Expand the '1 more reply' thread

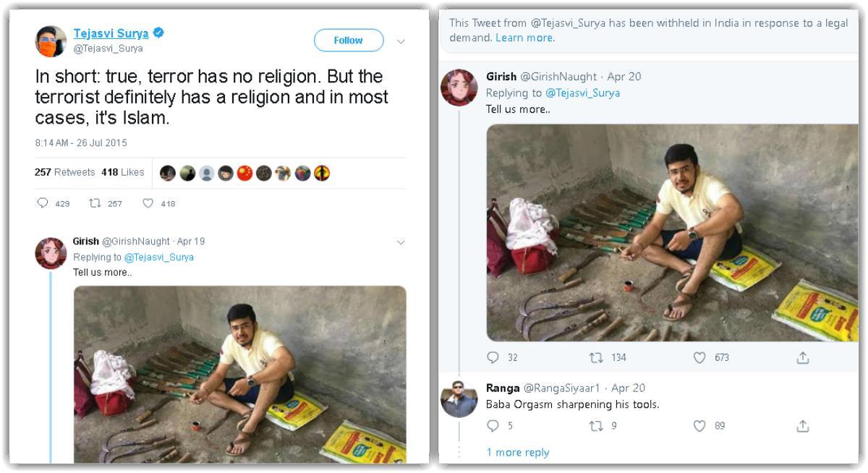tap(517, 452)
